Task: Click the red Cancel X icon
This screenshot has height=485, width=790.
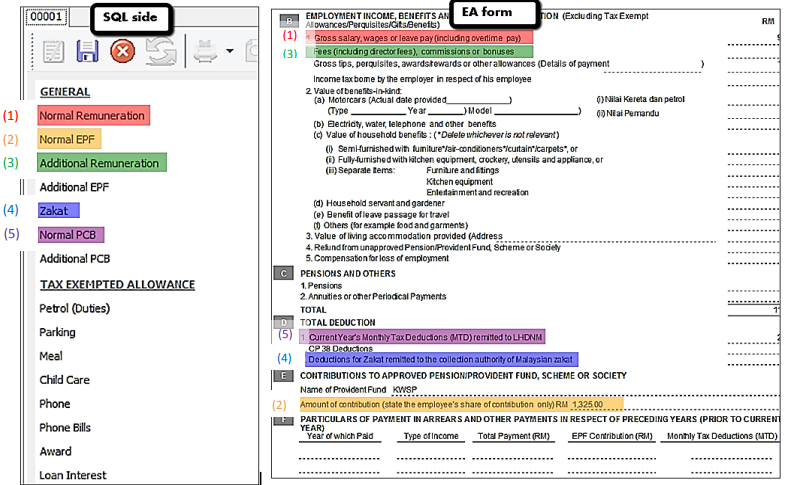Action: (x=122, y=52)
